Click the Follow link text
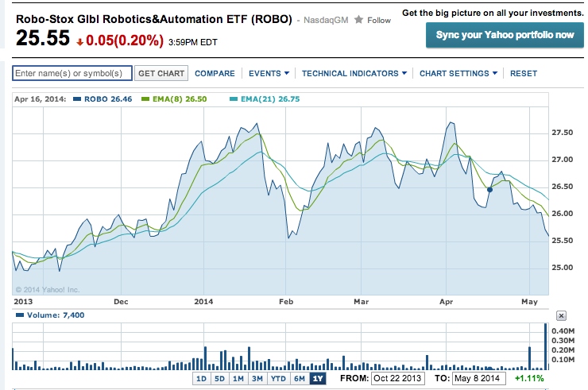Image resolution: width=588 pixels, height=390 pixels. [x=379, y=20]
